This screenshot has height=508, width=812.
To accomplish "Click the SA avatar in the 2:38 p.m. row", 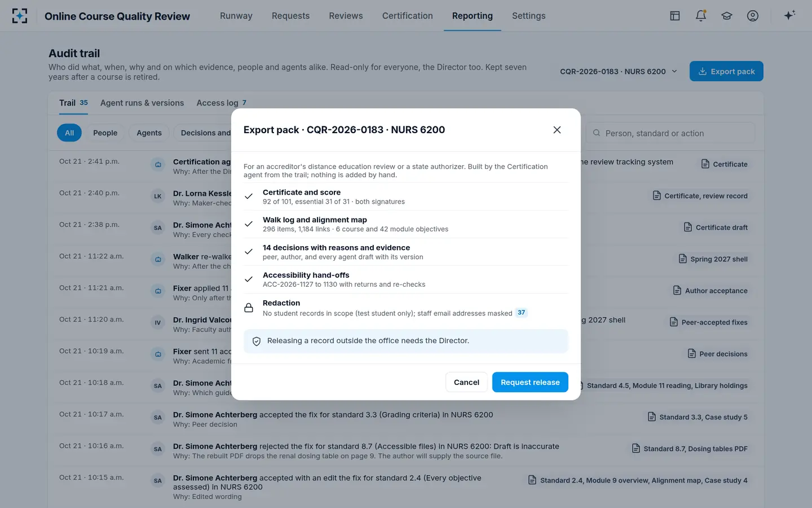I will (x=158, y=228).
